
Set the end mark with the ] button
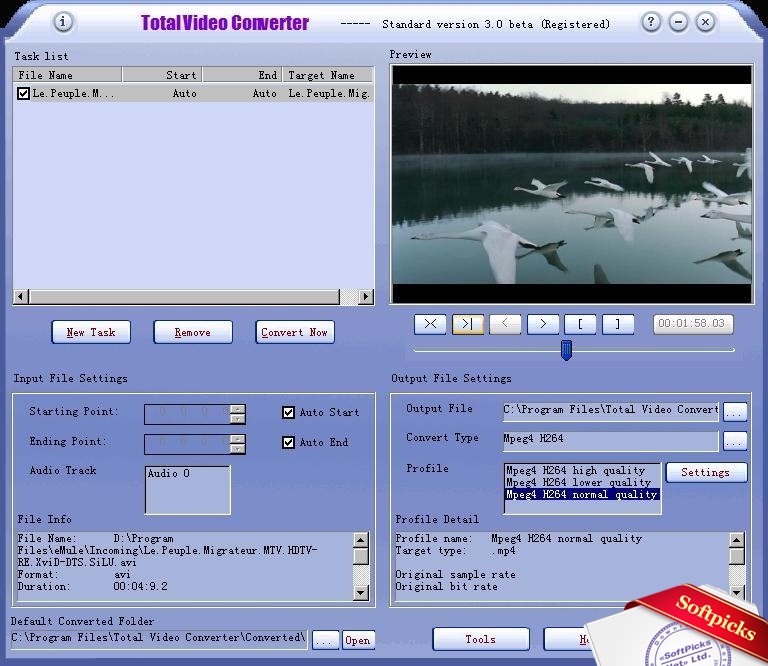618,324
